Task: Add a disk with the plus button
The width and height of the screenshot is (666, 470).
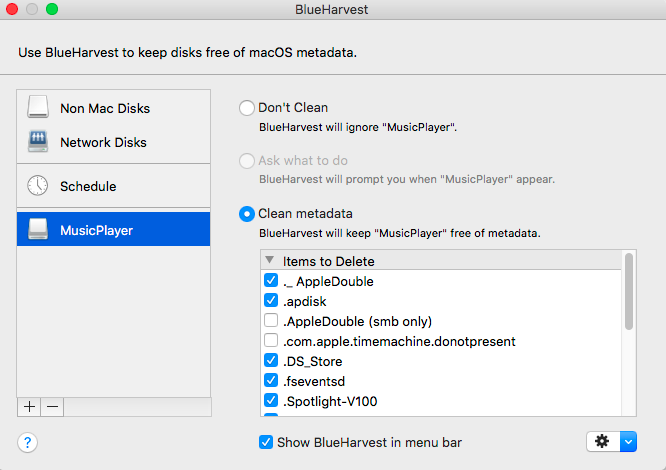Action: pos(29,407)
